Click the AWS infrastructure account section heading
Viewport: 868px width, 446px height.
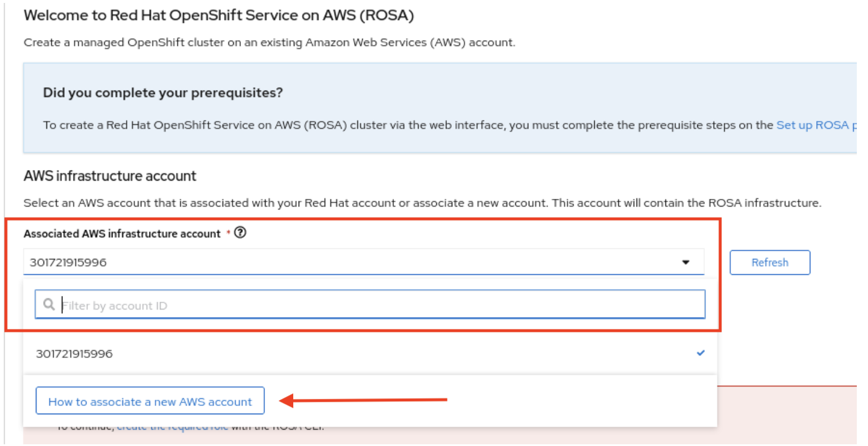coord(110,176)
